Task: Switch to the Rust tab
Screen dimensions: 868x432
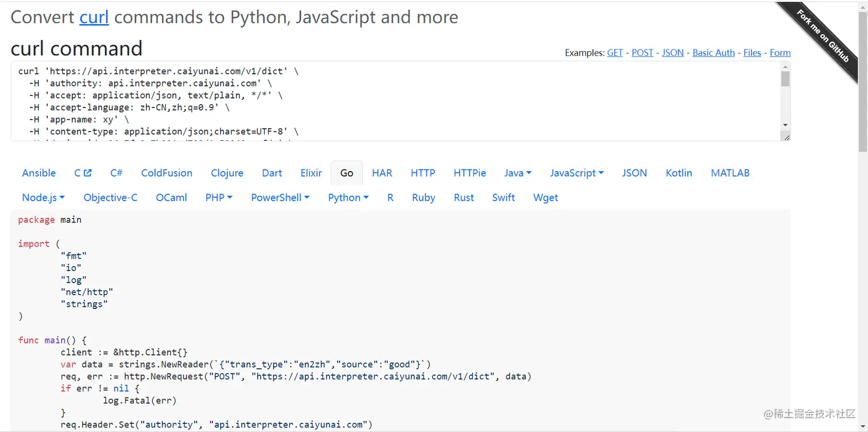Action: [x=464, y=198]
